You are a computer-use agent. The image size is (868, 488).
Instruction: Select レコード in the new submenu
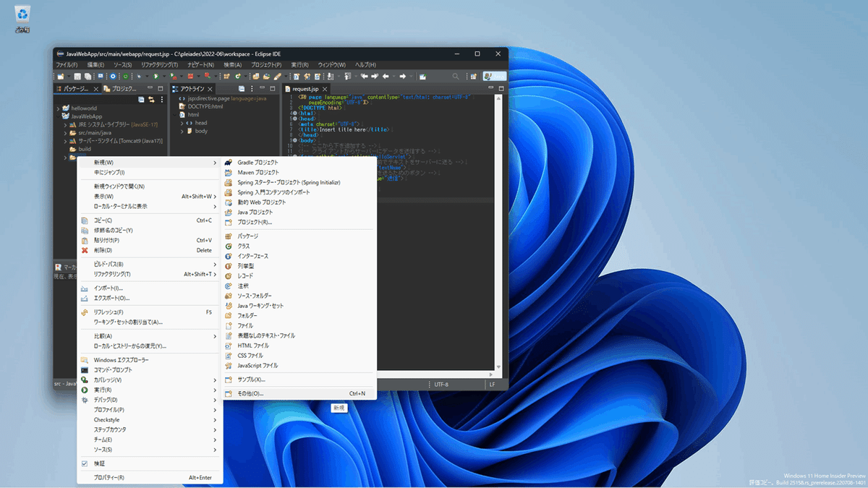click(300, 276)
